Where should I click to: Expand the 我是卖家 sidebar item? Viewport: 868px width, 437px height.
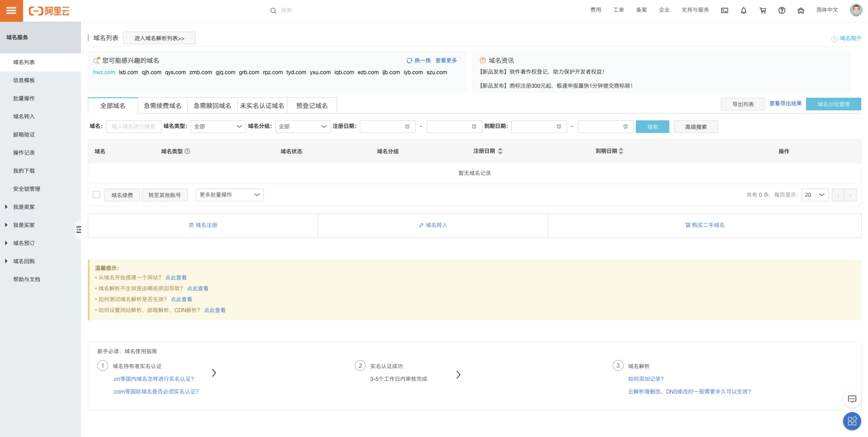click(x=24, y=207)
